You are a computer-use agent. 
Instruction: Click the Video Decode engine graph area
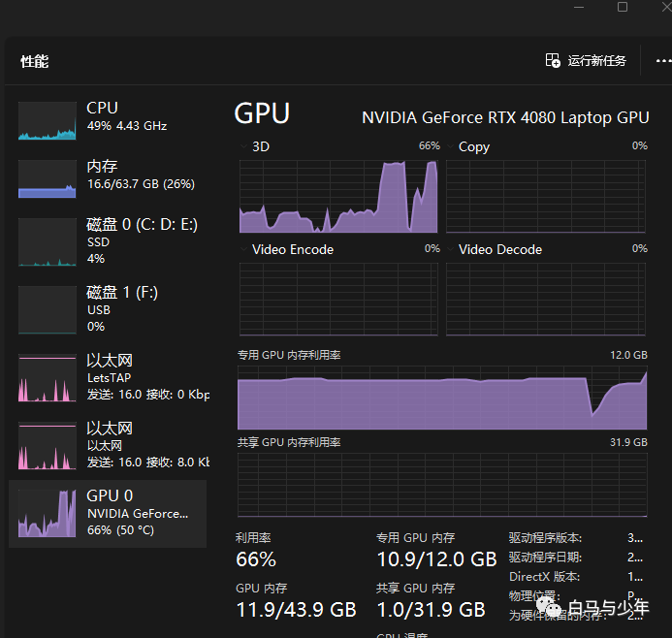[546, 297]
